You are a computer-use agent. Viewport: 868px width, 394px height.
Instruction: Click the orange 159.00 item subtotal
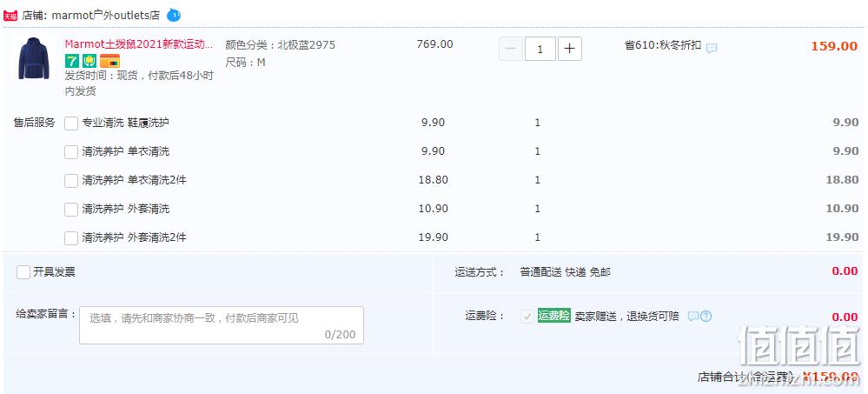click(834, 46)
